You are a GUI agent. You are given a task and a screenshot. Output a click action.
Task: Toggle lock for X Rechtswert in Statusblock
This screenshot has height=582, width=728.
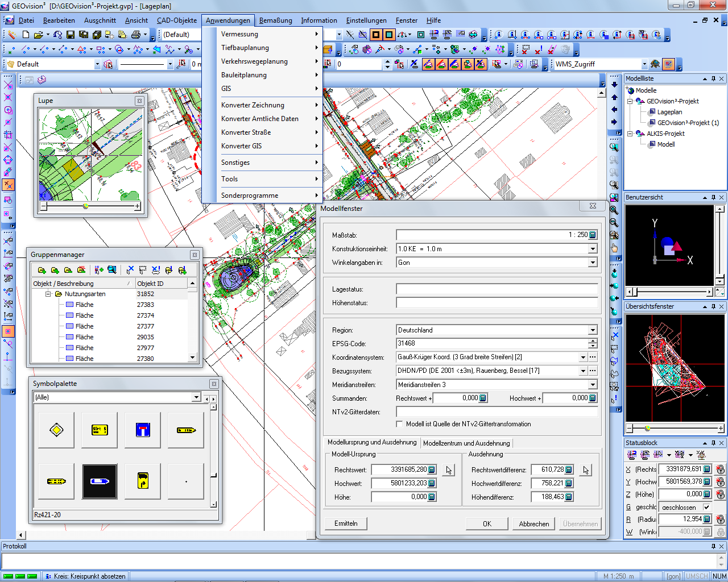(x=721, y=469)
